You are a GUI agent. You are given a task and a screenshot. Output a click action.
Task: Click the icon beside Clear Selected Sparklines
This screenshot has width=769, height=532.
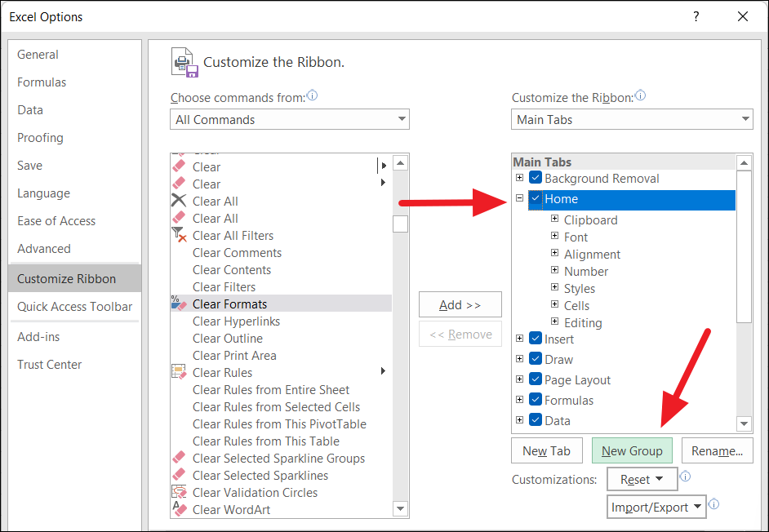click(179, 475)
